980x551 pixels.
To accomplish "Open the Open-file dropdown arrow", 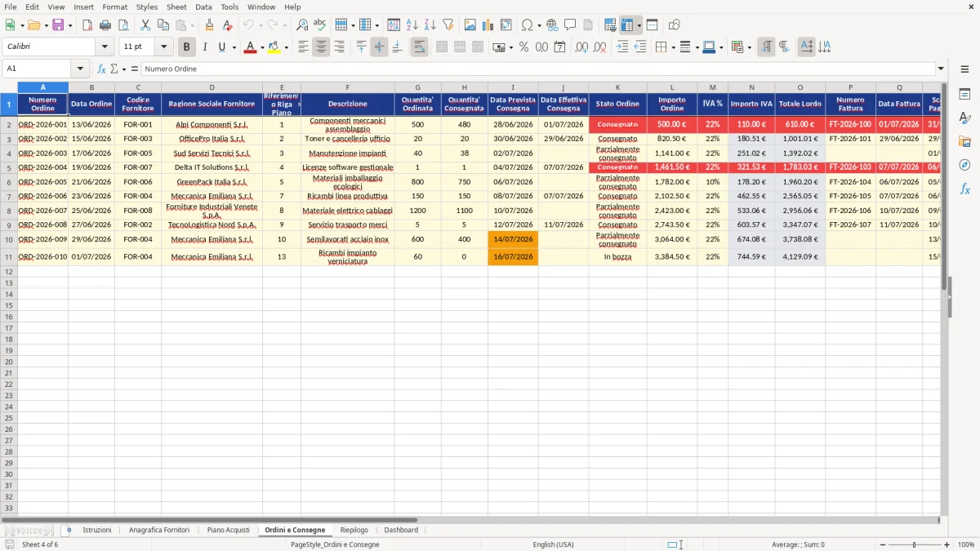I will (46, 25).
